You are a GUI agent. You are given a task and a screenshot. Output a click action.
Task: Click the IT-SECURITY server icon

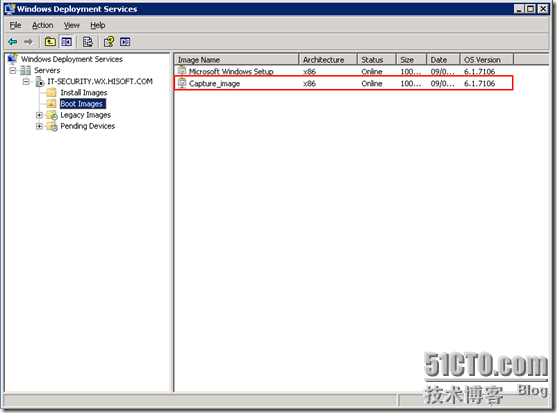click(40, 82)
